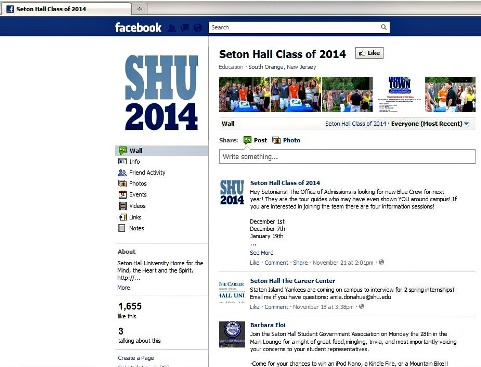Click the Wall speech-bubble icon in sidebar
The width and height of the screenshot is (481, 367).
122,150
